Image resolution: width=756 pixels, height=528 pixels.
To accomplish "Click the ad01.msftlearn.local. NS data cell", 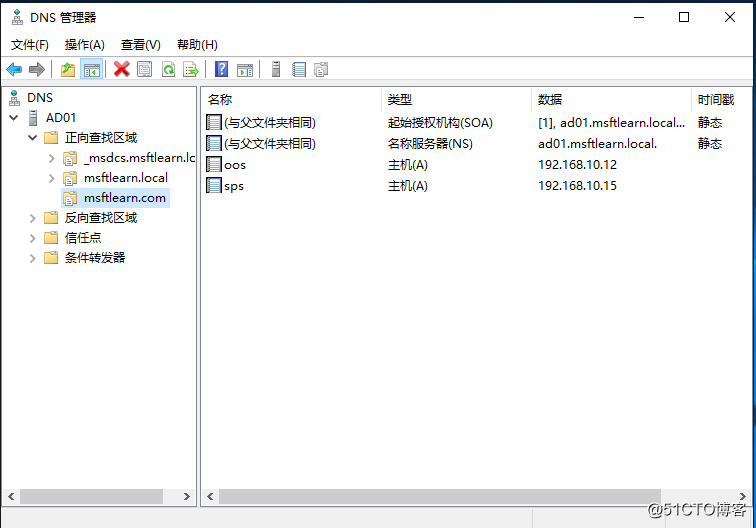I will pos(597,144).
